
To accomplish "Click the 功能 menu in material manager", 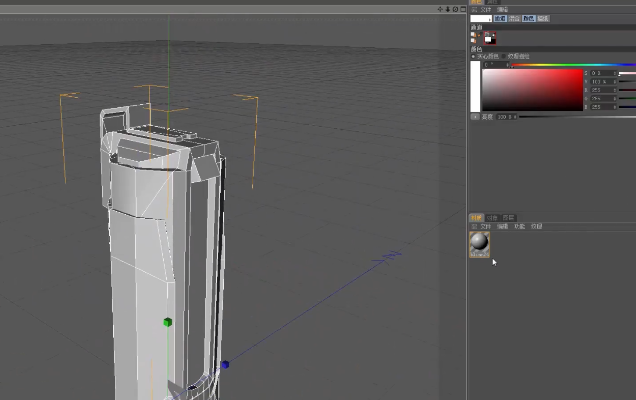I will [x=519, y=227].
